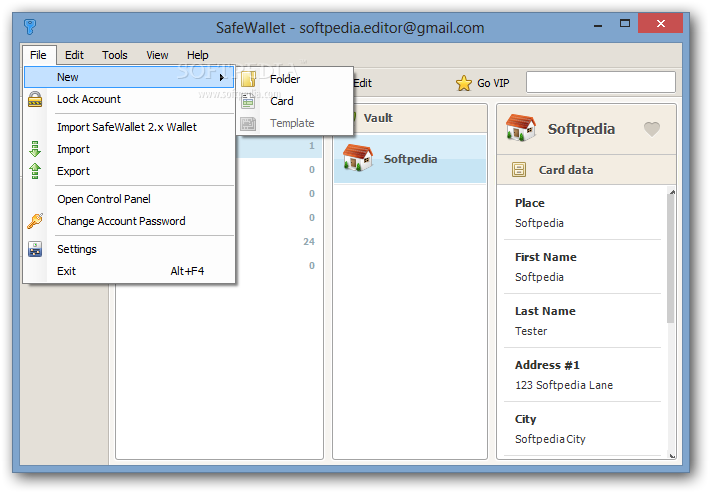This screenshot has width=710, height=493.
Task: Click the address 123 Softpedia Lane
Action: pyautogui.click(x=564, y=385)
